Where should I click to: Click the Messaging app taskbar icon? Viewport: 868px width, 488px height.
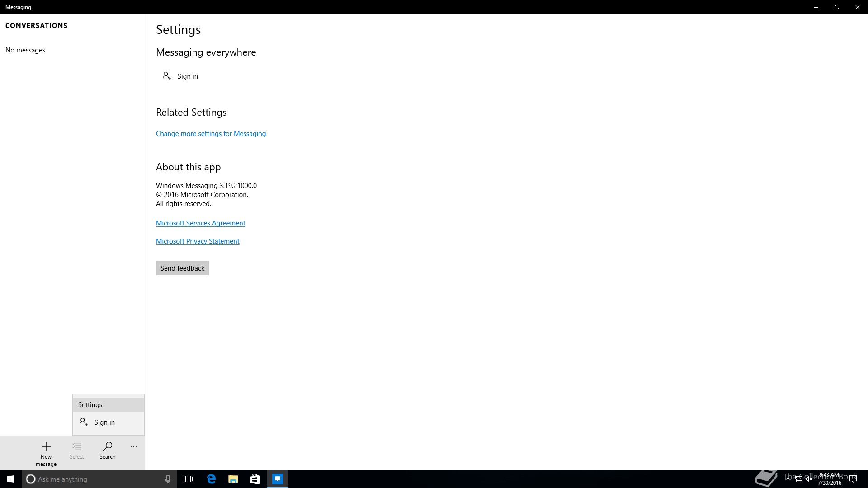pos(278,479)
